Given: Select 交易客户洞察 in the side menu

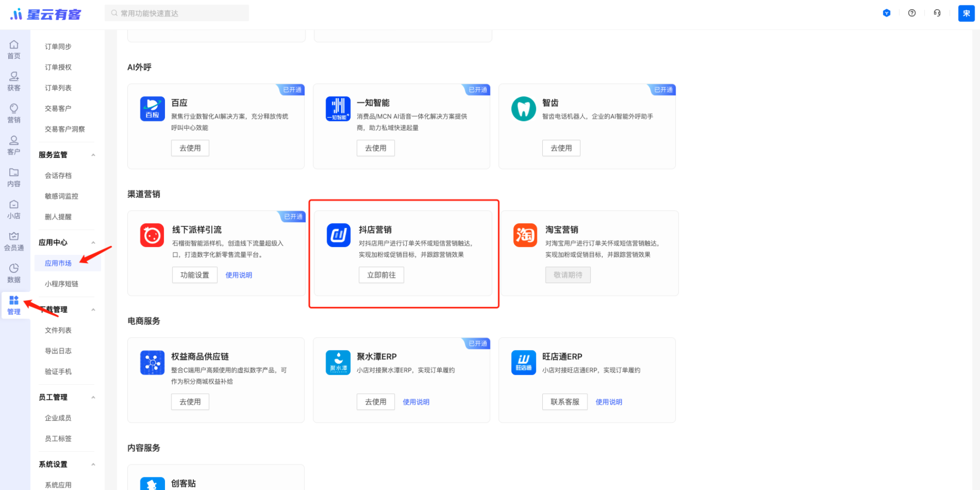Looking at the screenshot, I should [x=65, y=130].
